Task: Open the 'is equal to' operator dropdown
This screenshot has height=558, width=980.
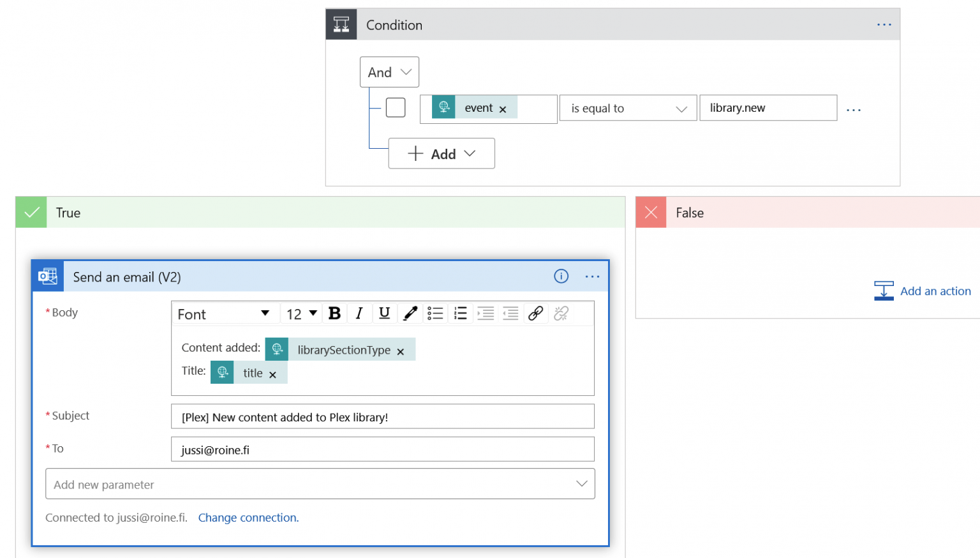Action: point(628,108)
